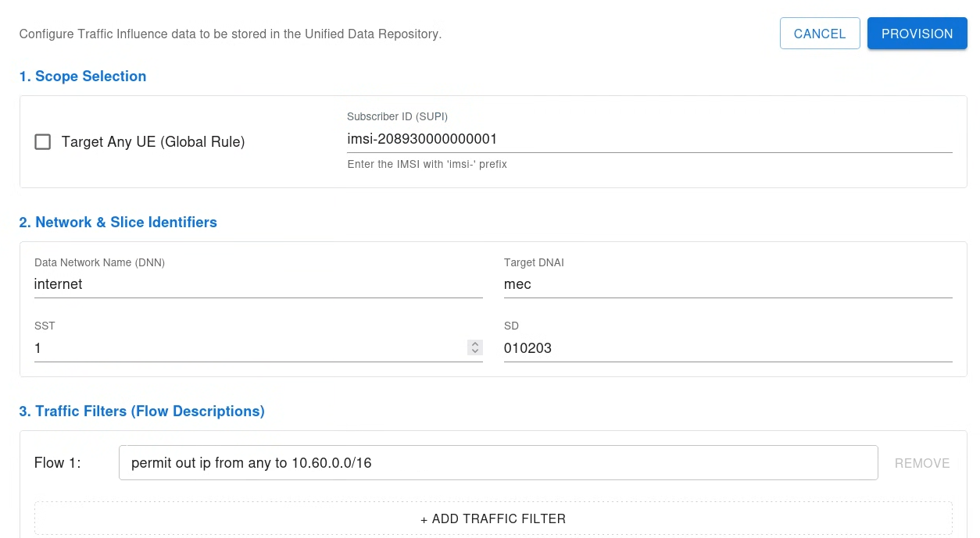Cancel the Traffic Influence configuration
The height and width of the screenshot is (538, 980).
click(820, 34)
